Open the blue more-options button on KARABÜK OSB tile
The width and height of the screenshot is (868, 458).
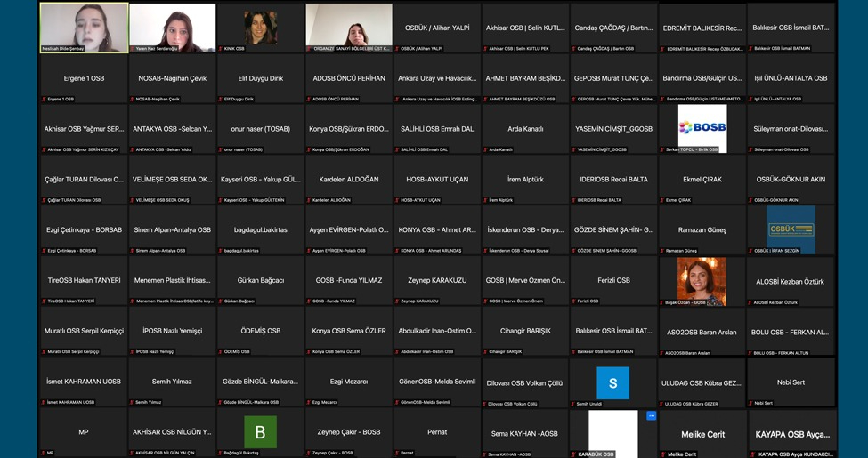pos(651,415)
